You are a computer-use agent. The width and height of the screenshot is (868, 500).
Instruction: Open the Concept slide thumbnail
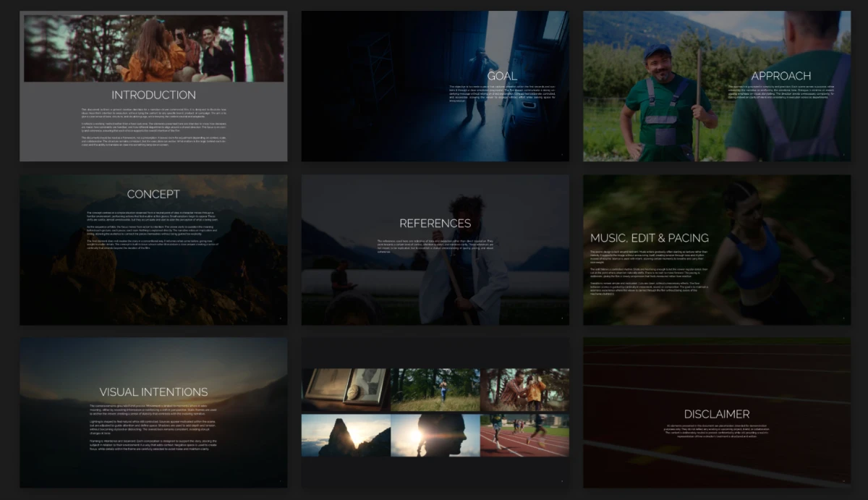point(153,250)
